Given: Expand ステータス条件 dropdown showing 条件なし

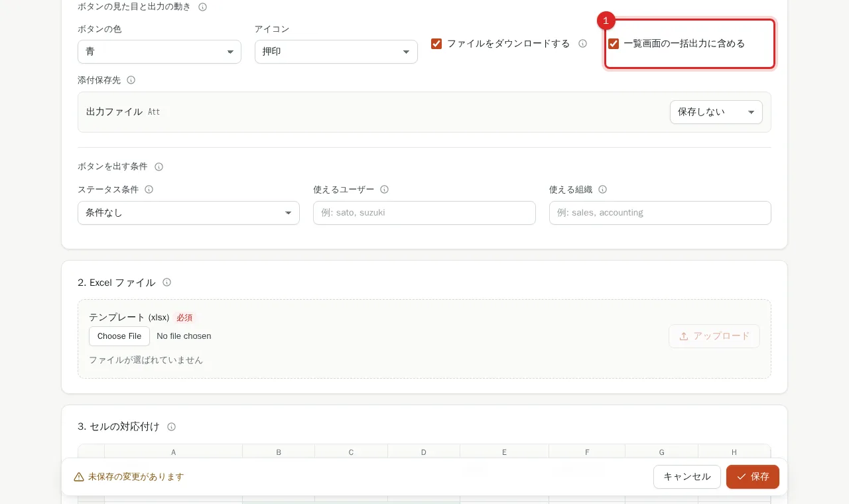Looking at the screenshot, I should click(x=188, y=213).
